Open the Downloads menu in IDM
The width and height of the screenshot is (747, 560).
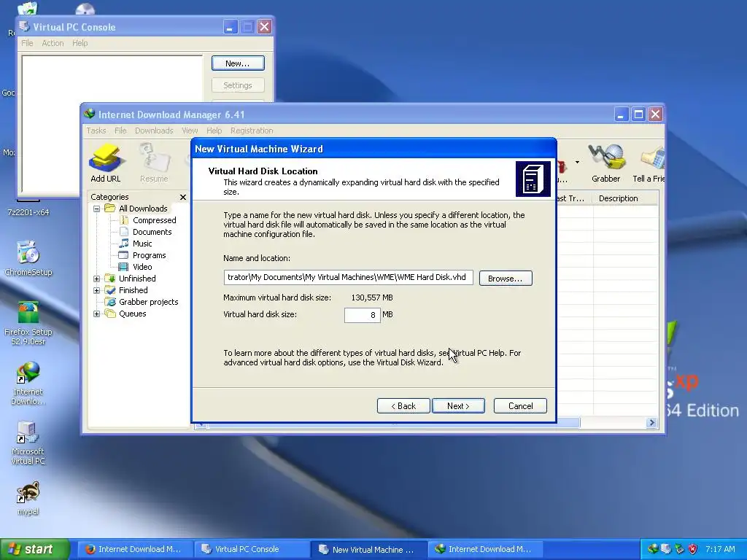[154, 131]
